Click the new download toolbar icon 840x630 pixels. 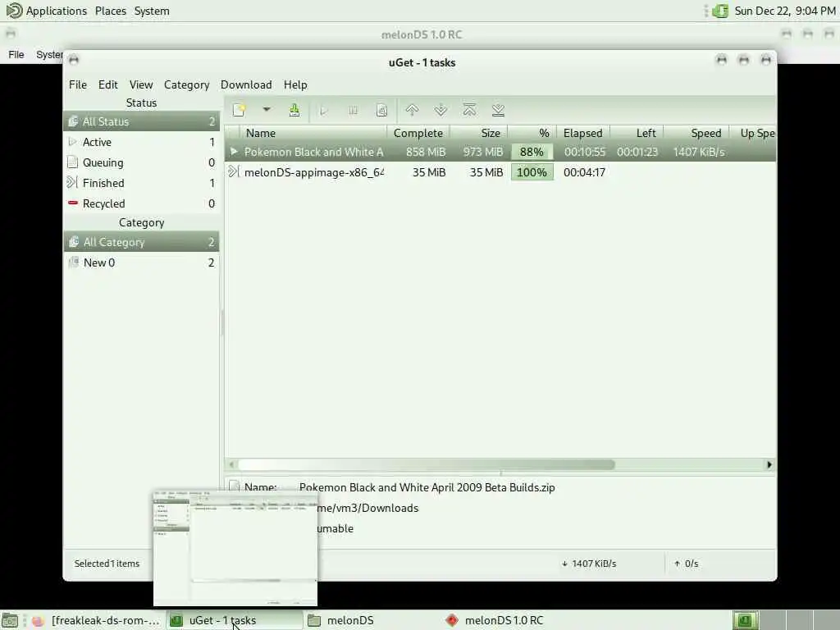pyautogui.click(x=239, y=110)
